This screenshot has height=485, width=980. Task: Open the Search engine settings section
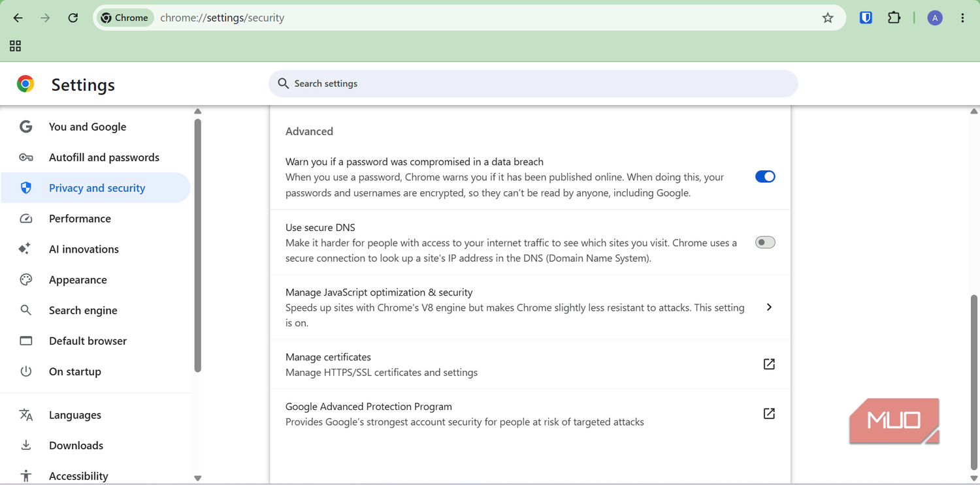[x=96, y=310]
